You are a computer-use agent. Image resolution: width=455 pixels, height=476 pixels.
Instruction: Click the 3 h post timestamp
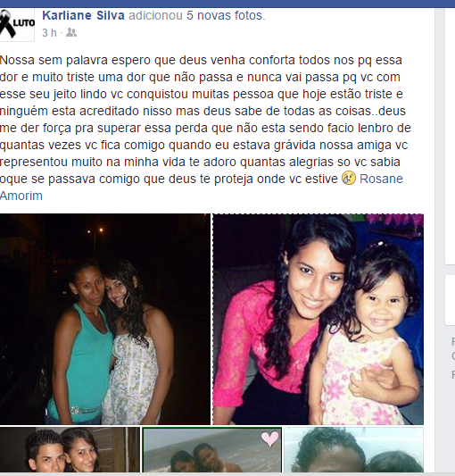point(49,33)
